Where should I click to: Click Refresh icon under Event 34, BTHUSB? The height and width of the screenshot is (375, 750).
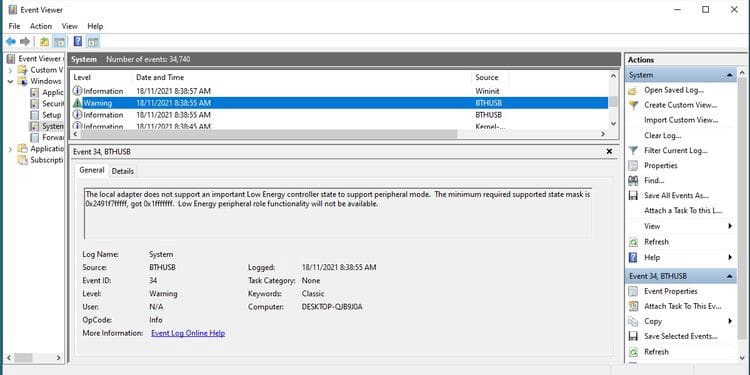[x=633, y=352]
